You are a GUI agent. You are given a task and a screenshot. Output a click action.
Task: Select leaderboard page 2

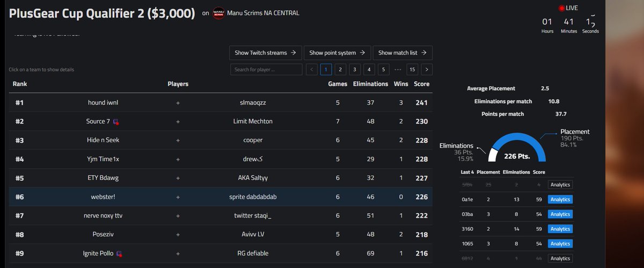340,69
